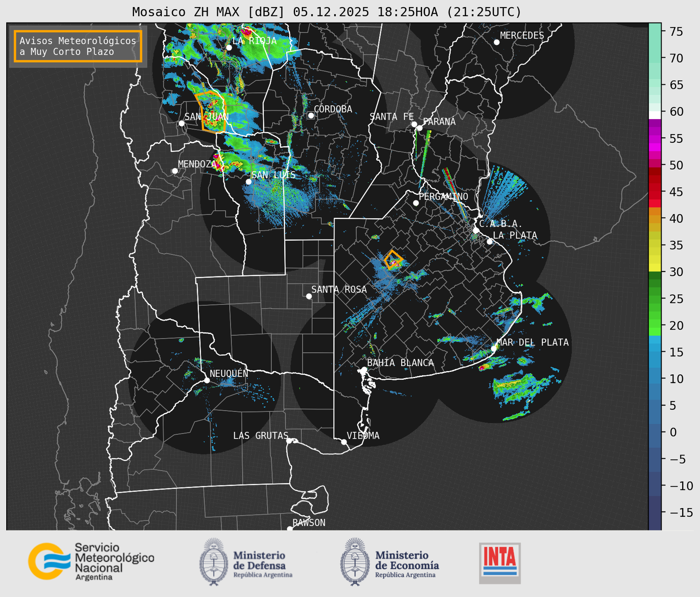Select the MENDOZA city marker
The height and width of the screenshot is (597, 700).
point(175,171)
